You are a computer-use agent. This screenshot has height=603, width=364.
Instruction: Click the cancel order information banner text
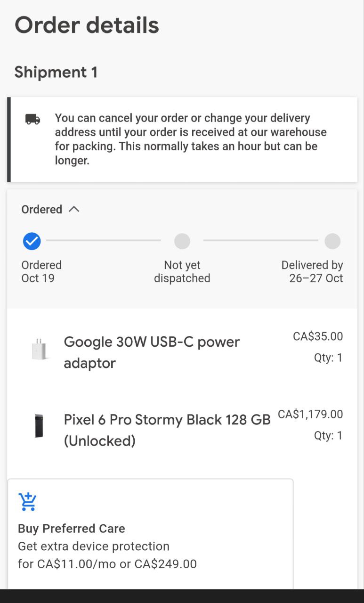click(191, 139)
